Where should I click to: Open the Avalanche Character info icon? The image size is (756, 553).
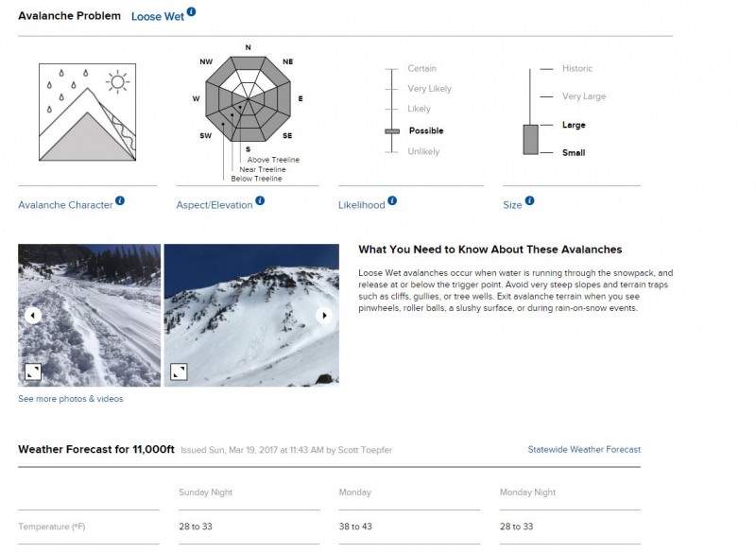pyautogui.click(x=120, y=200)
